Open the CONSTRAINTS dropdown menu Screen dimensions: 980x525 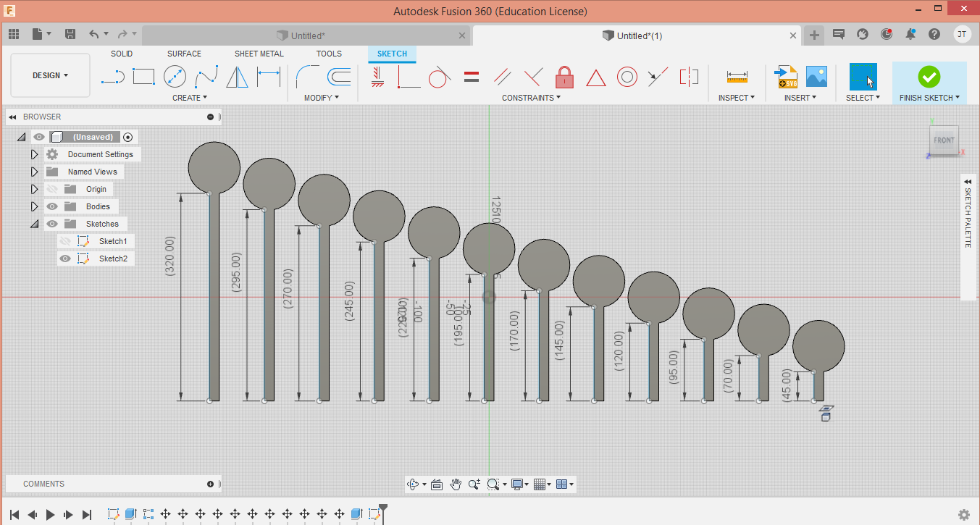pos(532,98)
